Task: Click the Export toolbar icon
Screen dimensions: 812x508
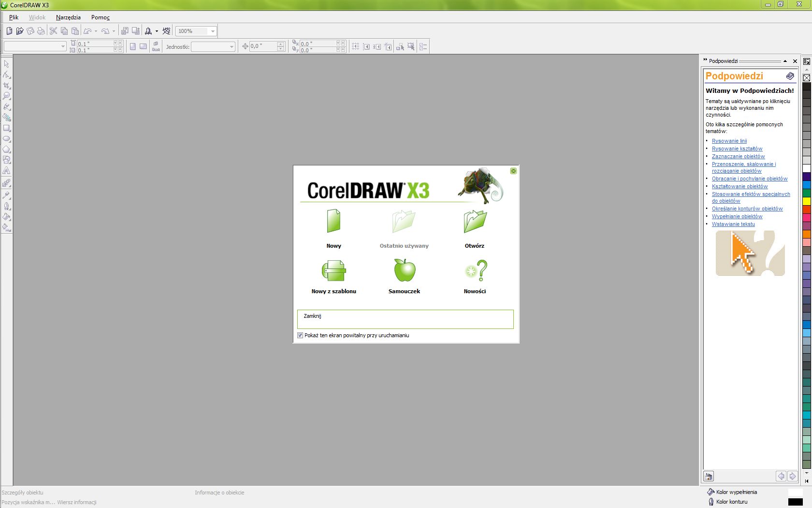Action: point(136,31)
